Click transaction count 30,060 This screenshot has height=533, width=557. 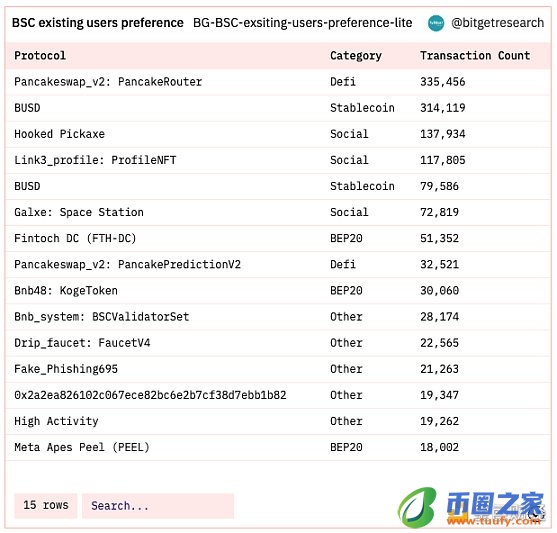tap(439, 291)
